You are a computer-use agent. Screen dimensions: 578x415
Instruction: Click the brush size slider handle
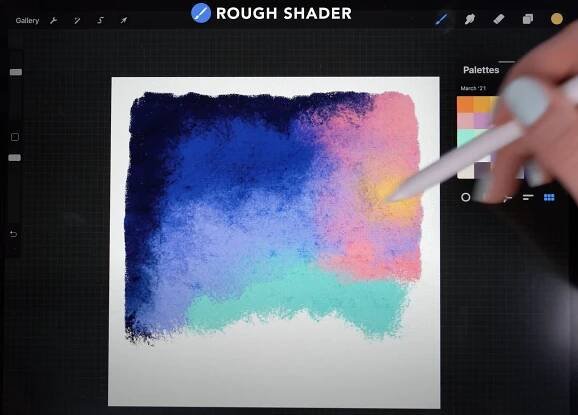[15, 72]
